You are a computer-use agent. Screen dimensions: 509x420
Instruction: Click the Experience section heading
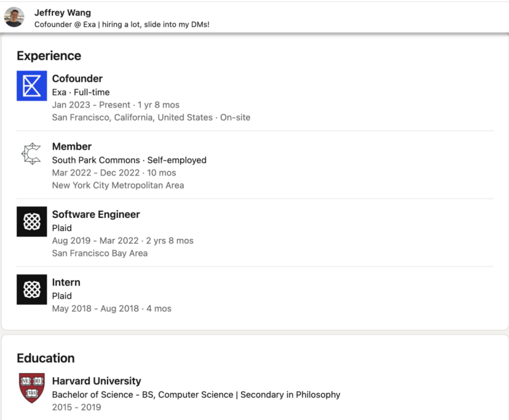(49, 56)
